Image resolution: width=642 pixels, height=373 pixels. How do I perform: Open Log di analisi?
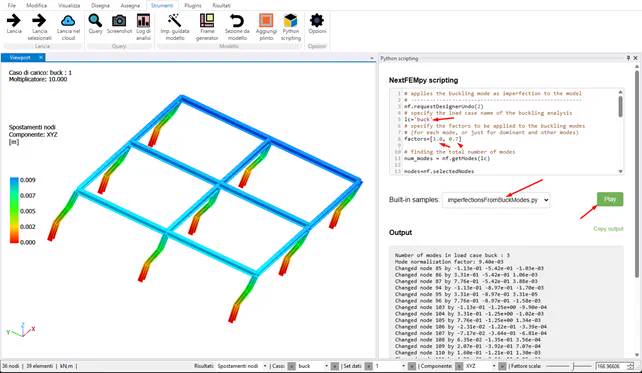[143, 20]
